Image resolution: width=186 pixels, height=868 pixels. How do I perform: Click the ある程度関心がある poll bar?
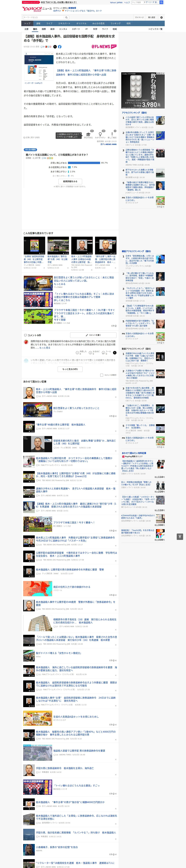(x=70, y=167)
